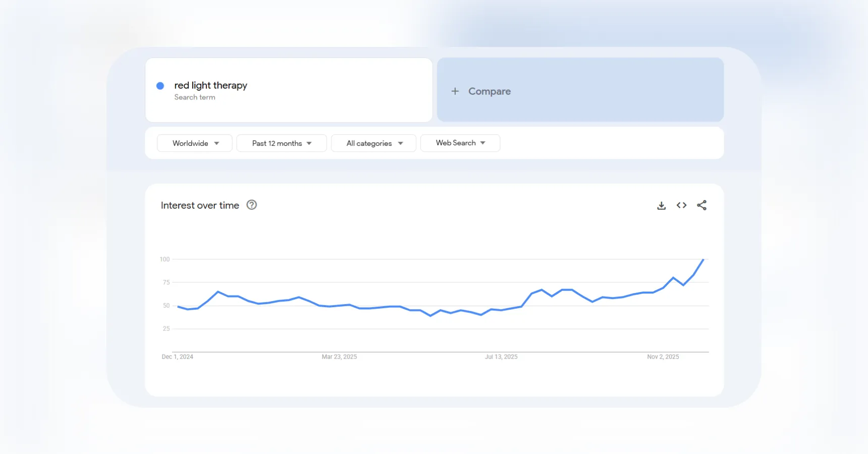Select the red light therapy search term card
This screenshot has height=454, width=868.
tap(288, 90)
